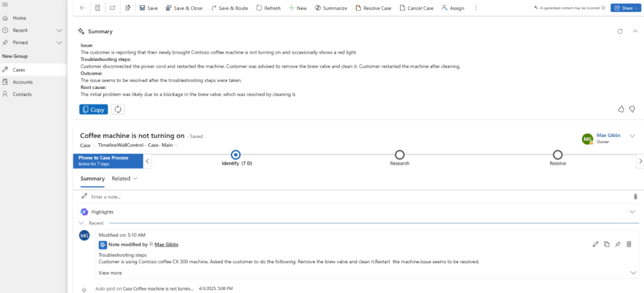Viewport: 644px width, 293px height.
Task: Click previous stage arrow in process bar
Action: coord(147,161)
